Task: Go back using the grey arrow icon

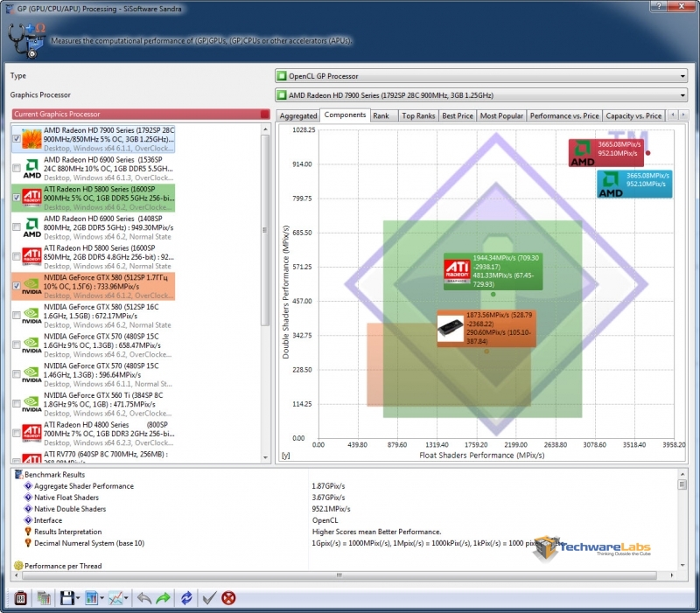Action: click(143, 598)
